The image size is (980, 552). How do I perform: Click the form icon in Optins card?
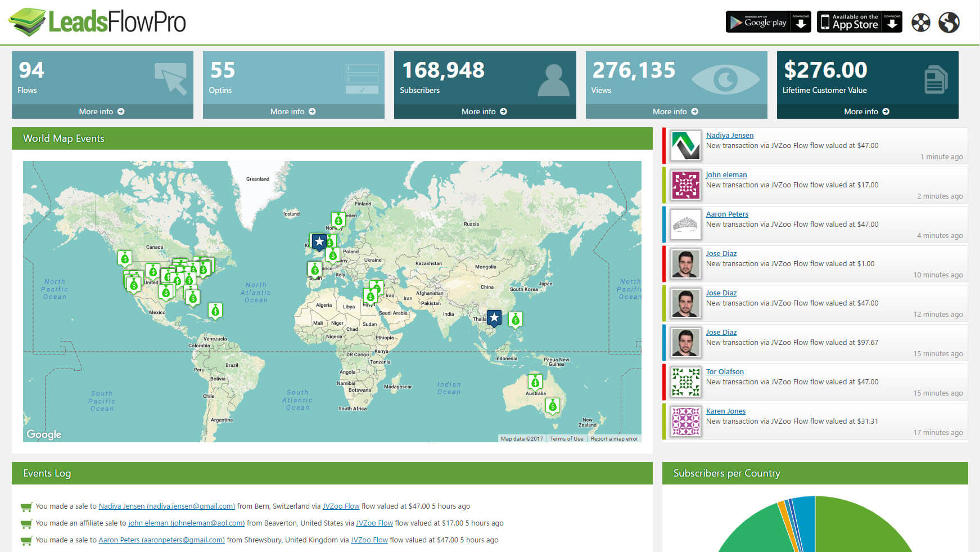pos(362,79)
